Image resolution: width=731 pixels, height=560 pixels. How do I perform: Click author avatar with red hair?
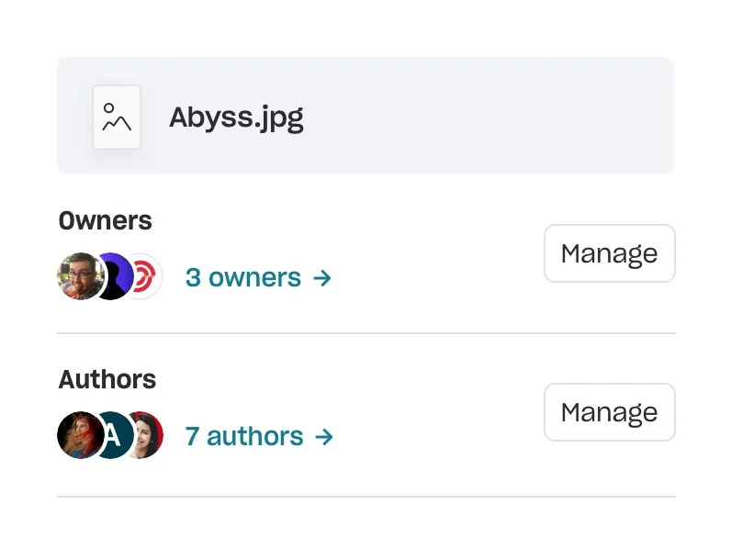click(x=80, y=435)
